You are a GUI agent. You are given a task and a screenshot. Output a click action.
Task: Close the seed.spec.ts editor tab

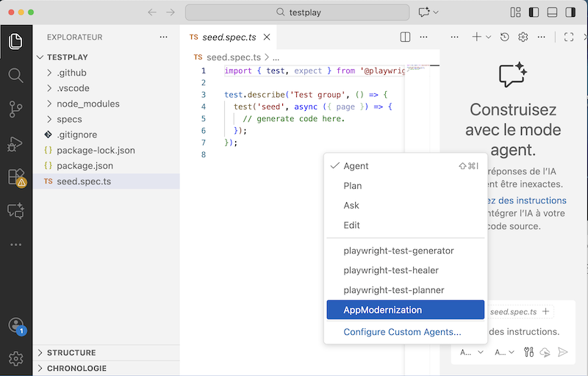coord(267,37)
